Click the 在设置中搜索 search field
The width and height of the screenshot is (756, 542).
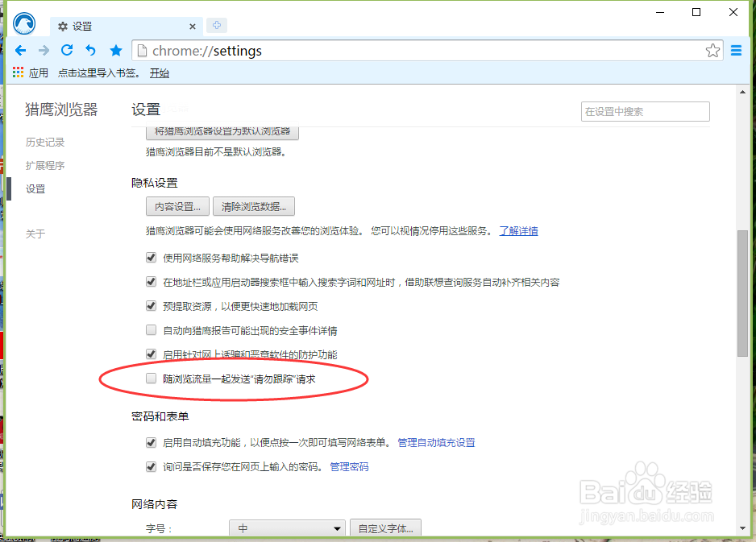tap(645, 111)
